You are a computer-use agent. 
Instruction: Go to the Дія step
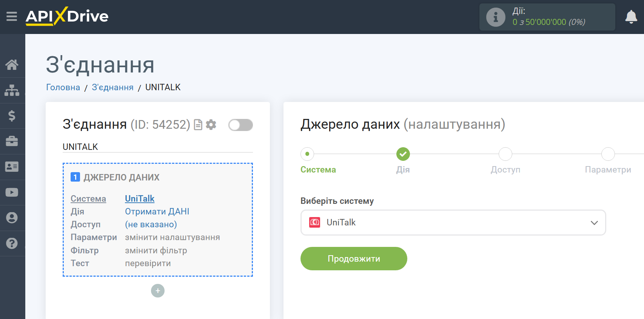(x=403, y=170)
